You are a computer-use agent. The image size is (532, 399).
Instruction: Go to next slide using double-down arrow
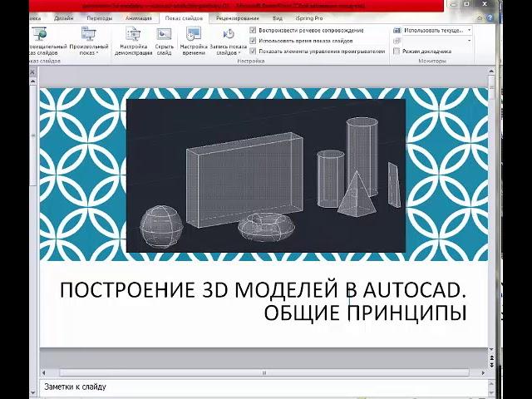(x=491, y=365)
